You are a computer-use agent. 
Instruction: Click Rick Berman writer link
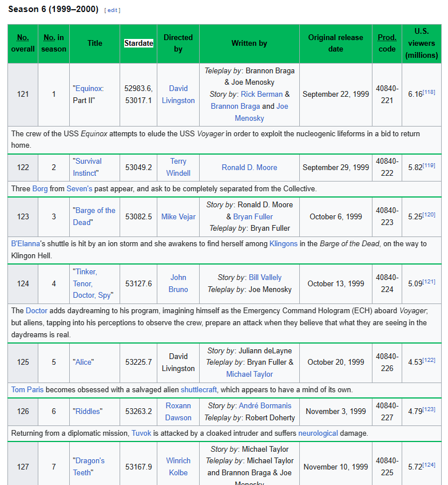click(x=261, y=94)
